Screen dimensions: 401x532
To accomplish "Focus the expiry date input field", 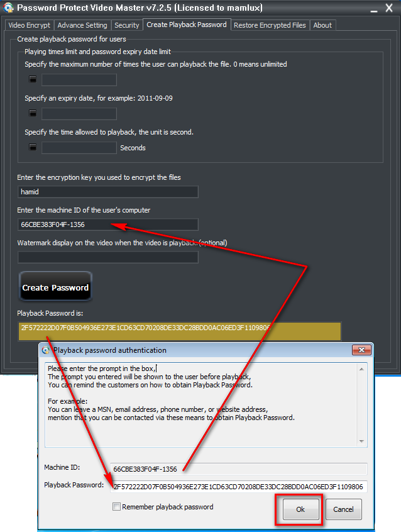I will pyautogui.click(x=79, y=114).
